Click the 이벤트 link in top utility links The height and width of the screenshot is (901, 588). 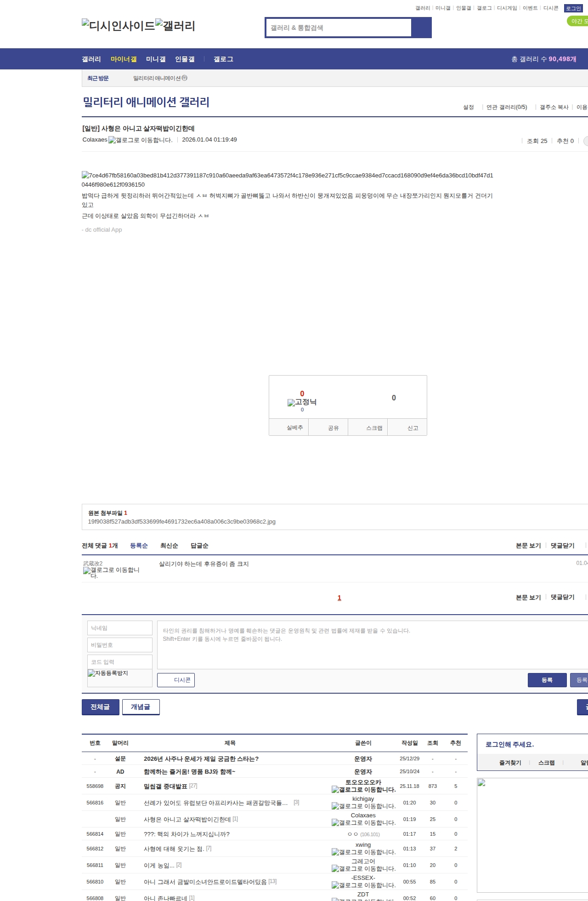(530, 8)
